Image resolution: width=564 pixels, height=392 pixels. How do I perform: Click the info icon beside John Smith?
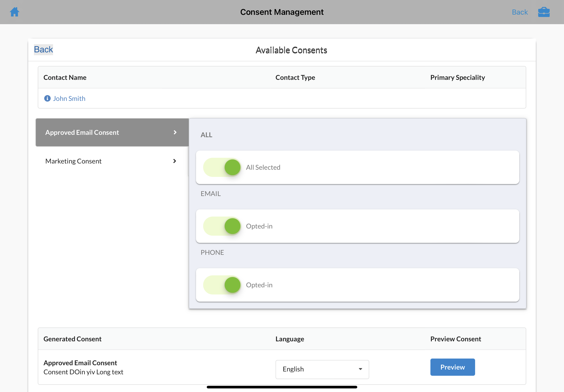47,98
